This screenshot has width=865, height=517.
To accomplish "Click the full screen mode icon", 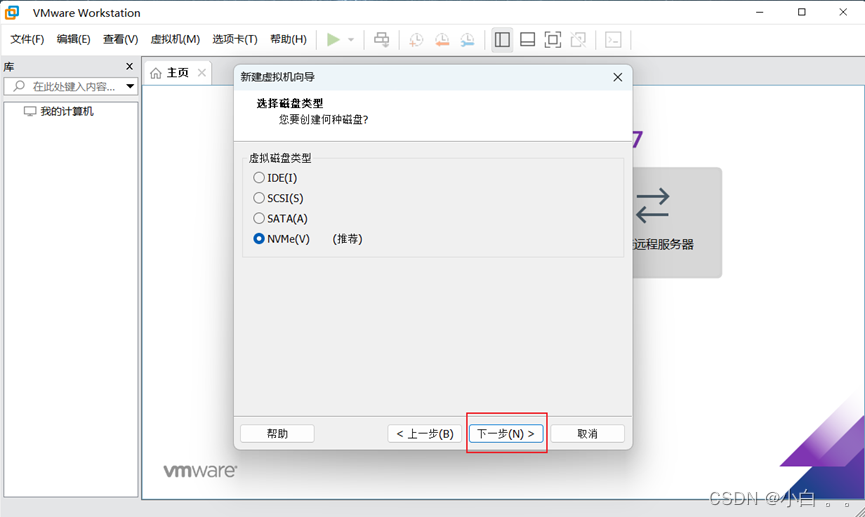I will 553,40.
